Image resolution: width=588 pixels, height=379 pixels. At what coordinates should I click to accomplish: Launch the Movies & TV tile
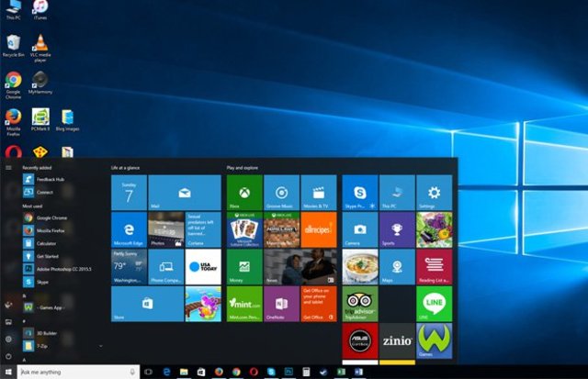click(319, 193)
